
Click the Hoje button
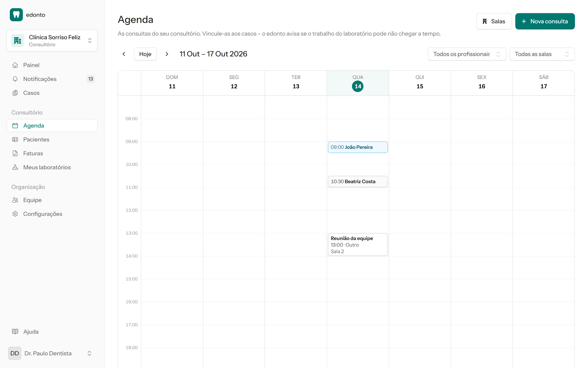tap(145, 54)
